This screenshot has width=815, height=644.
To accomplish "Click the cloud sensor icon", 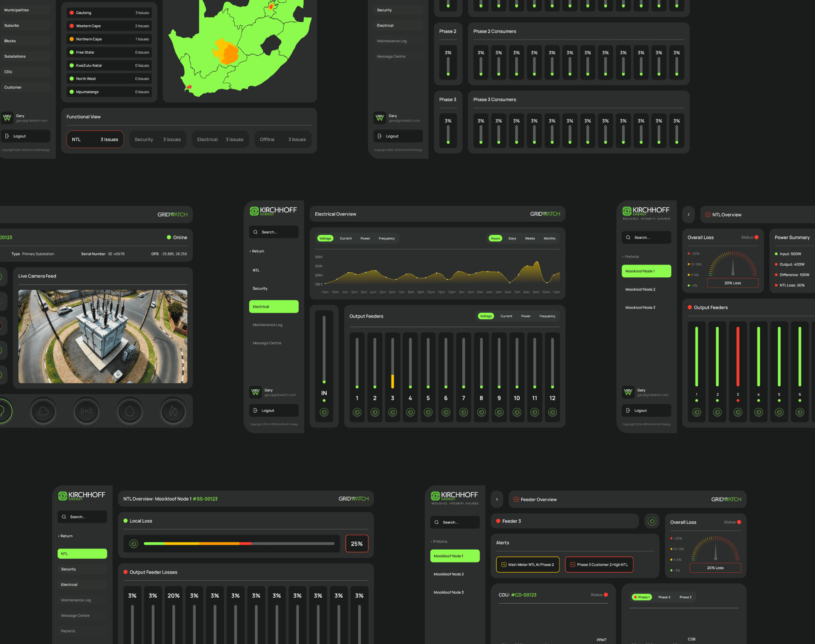I will [x=43, y=411].
